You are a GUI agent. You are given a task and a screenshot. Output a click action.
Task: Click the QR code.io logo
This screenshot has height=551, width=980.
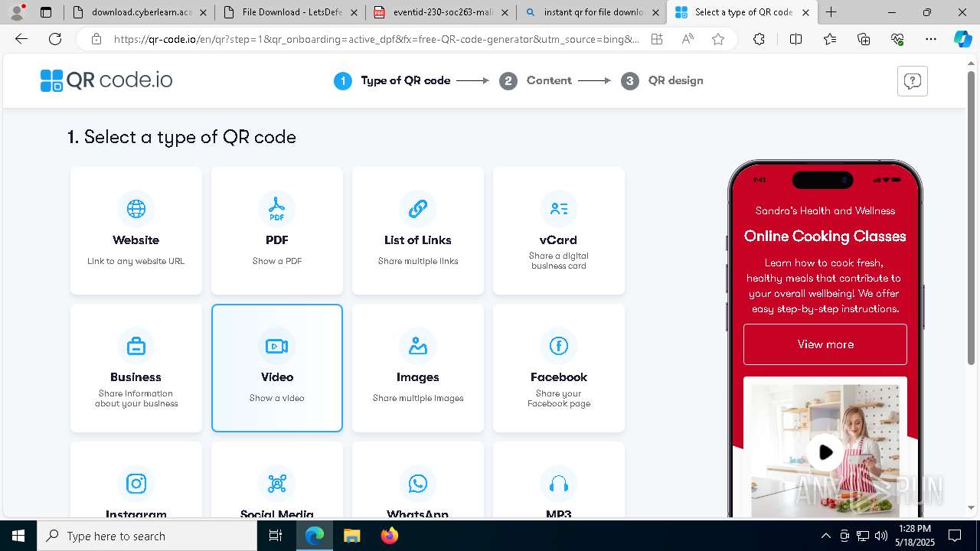(x=106, y=80)
